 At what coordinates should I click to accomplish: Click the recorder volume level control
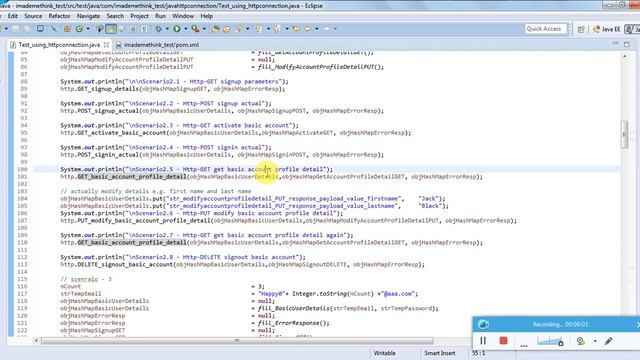point(550,341)
